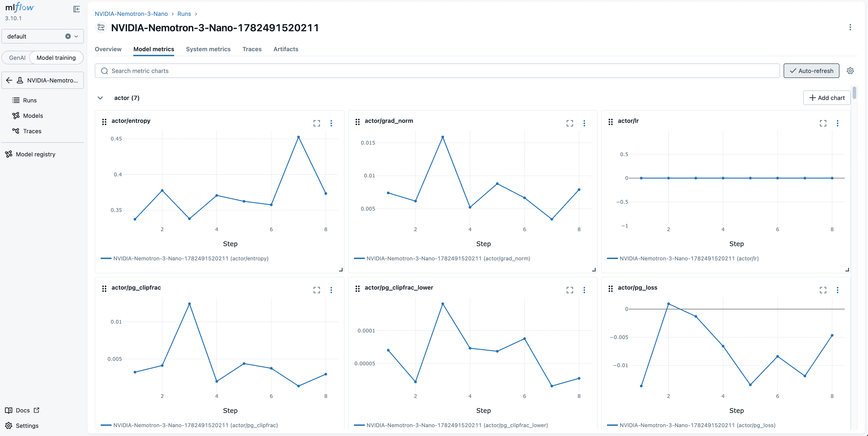Screen dimensions: 868x436
Task: Open Settings in the sidebar
Action: pos(27,426)
